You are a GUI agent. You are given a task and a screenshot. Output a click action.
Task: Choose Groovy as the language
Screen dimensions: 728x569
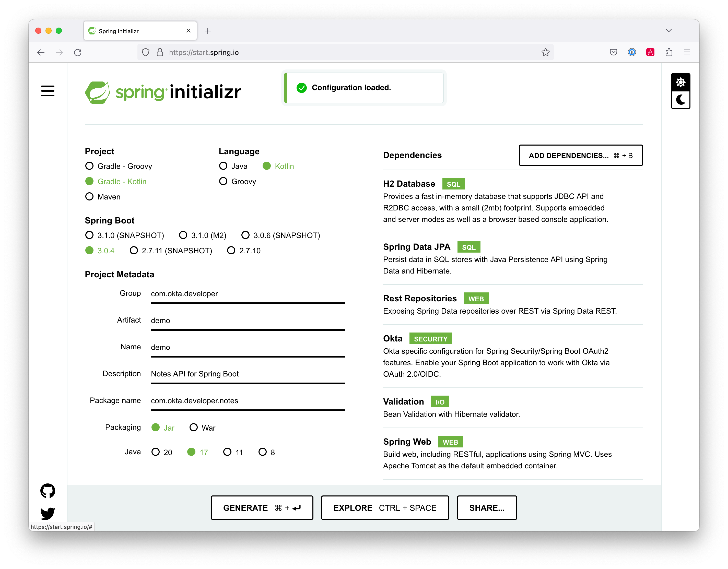pyautogui.click(x=238, y=181)
